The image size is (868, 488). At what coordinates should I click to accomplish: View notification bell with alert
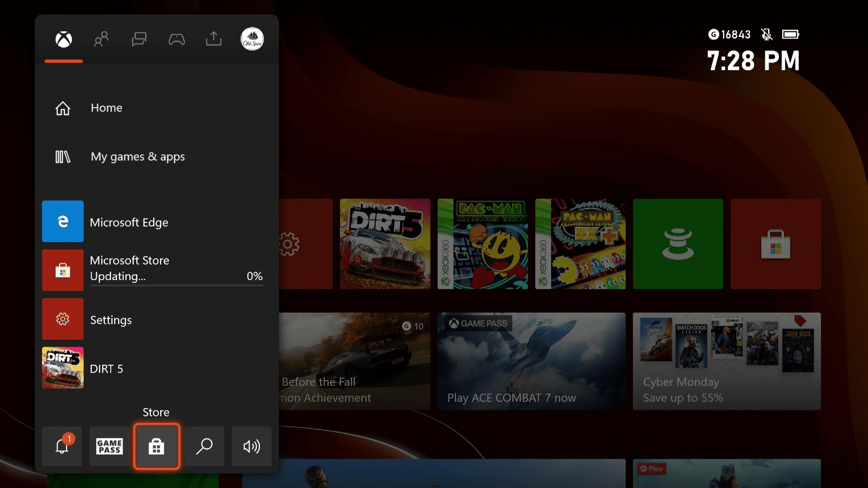62,446
